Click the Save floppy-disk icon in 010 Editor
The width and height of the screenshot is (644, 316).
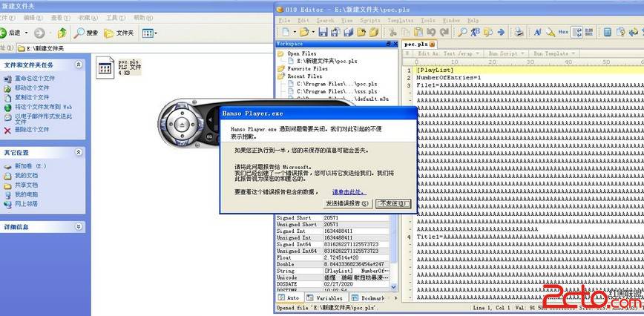pos(323,32)
